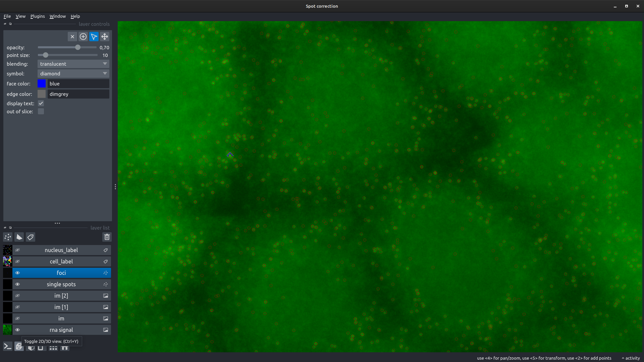Close the layer controls dock widget
The height and width of the screenshot is (362, 644).
point(5,24)
